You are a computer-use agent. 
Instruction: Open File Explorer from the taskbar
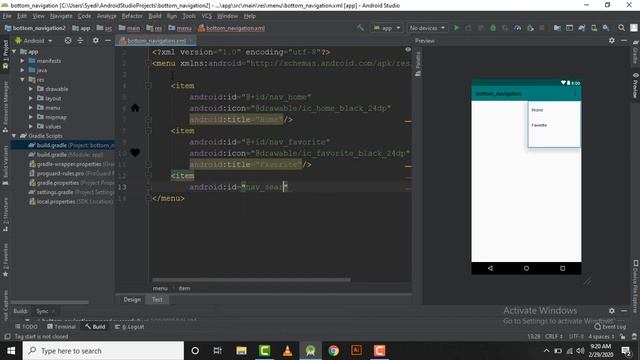pyautogui.click(x=241, y=351)
